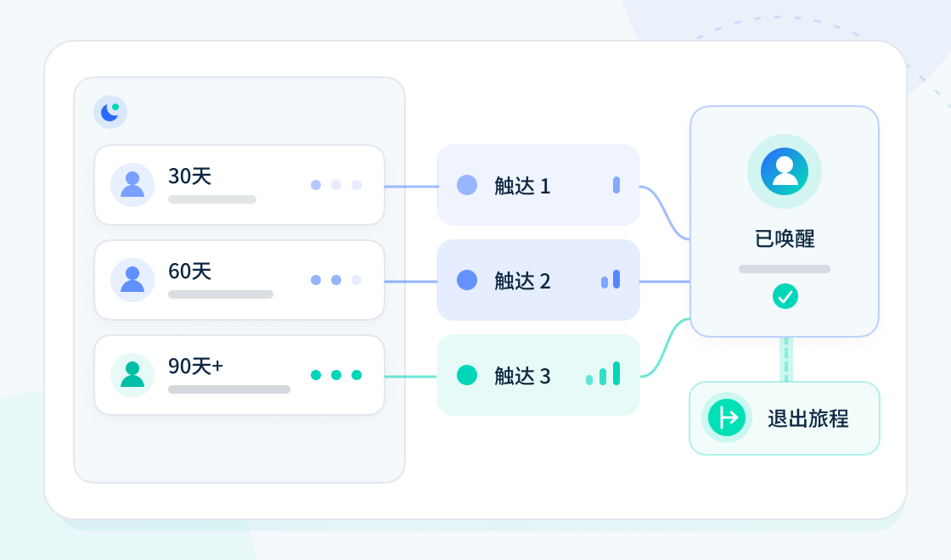This screenshot has height=560, width=951.
Task: Select the 60天 user avatar icon
Action: tap(132, 280)
